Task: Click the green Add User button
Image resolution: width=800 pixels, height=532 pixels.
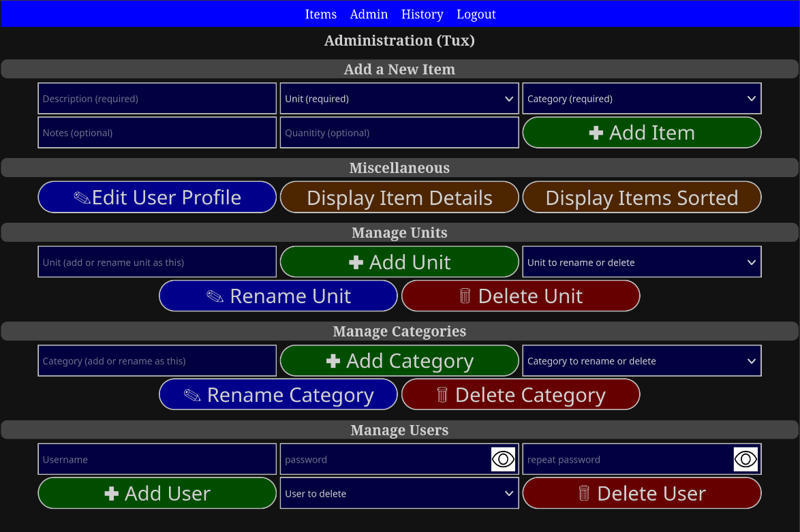Action: tap(157, 493)
